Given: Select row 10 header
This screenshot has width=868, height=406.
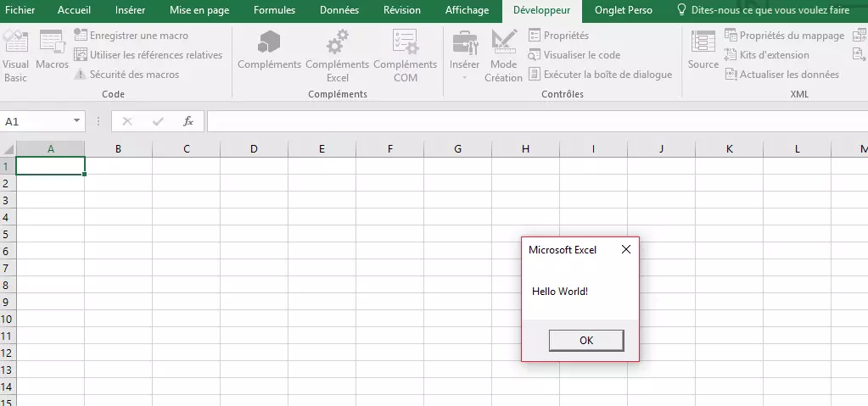Looking at the screenshot, I should [8, 319].
